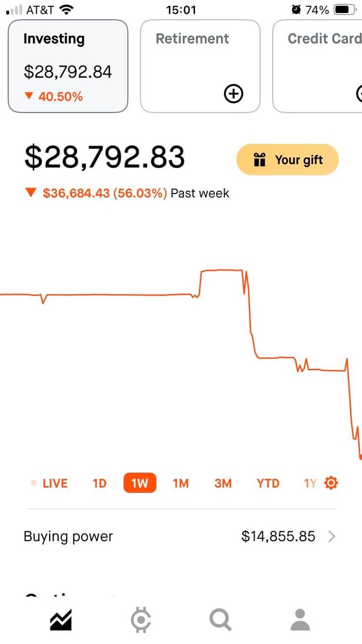Select the 1W chart range

click(x=139, y=483)
